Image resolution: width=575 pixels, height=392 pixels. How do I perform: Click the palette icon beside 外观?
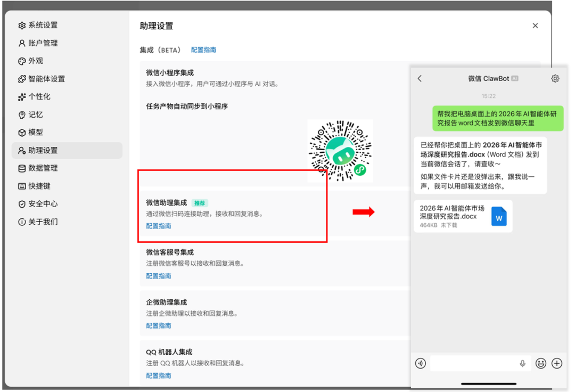click(x=22, y=61)
